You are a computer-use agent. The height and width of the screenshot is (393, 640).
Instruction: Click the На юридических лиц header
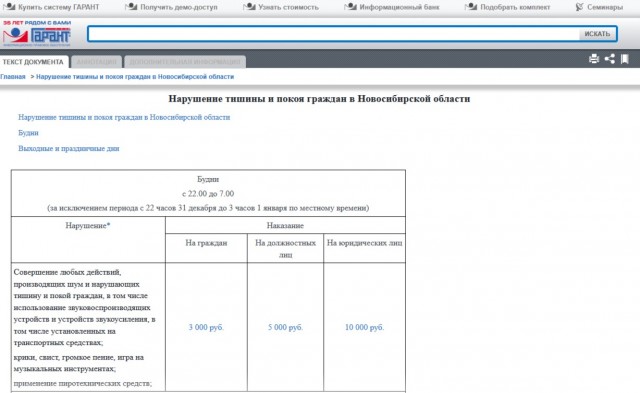pos(364,243)
